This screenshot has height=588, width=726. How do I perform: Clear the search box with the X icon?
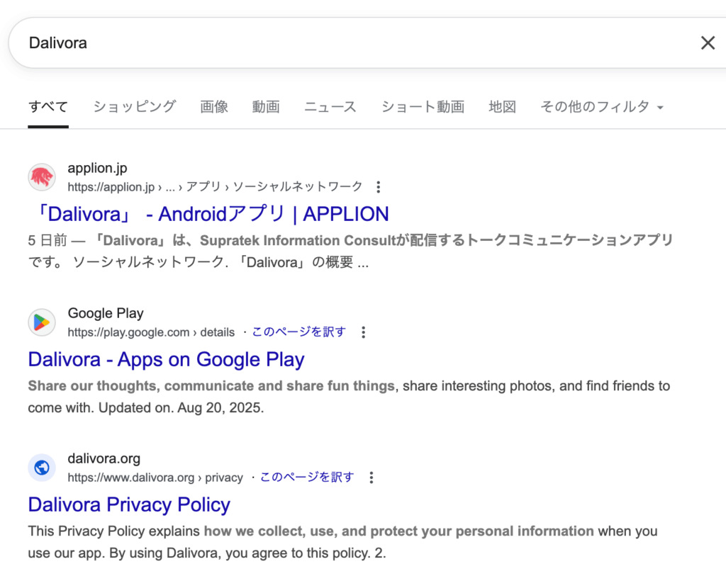tap(708, 43)
